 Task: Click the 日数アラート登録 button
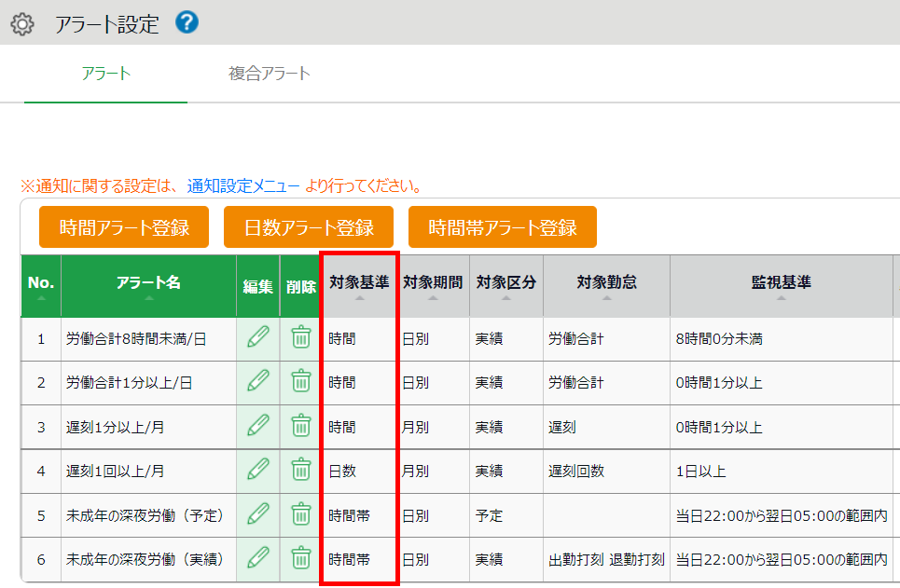[x=309, y=227]
